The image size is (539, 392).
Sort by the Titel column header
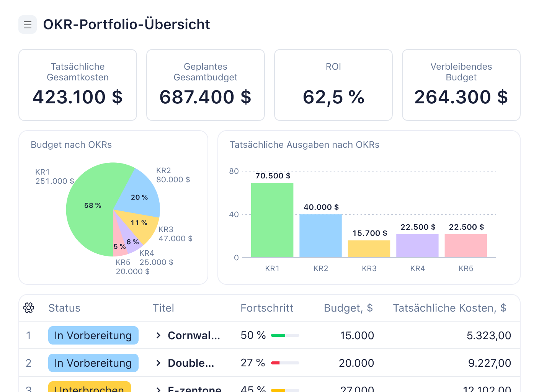click(x=163, y=308)
